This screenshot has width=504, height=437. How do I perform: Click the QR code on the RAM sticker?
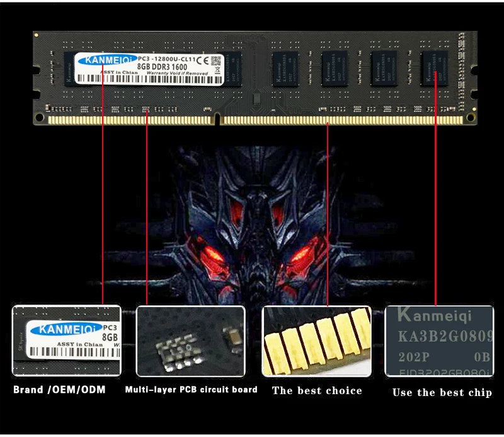pyautogui.click(x=216, y=61)
